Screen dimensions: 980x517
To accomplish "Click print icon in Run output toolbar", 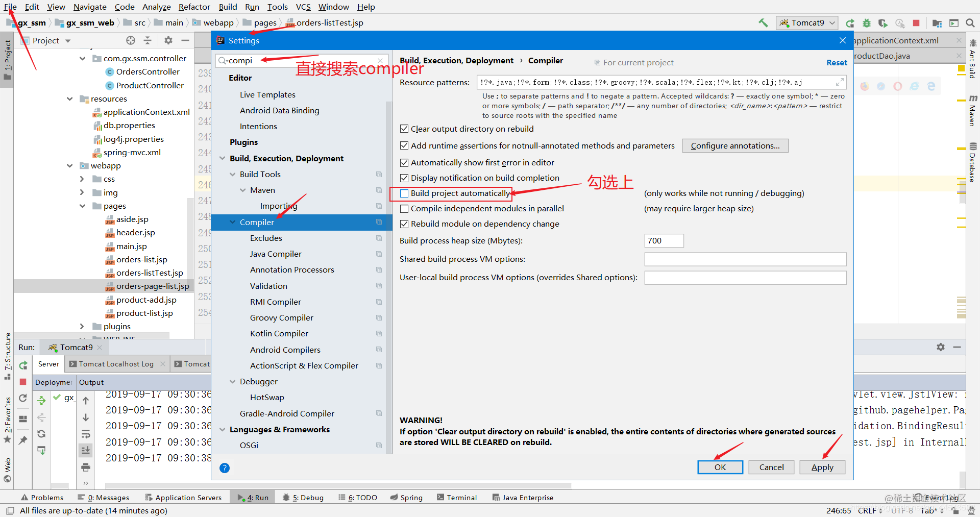I will coord(86,467).
